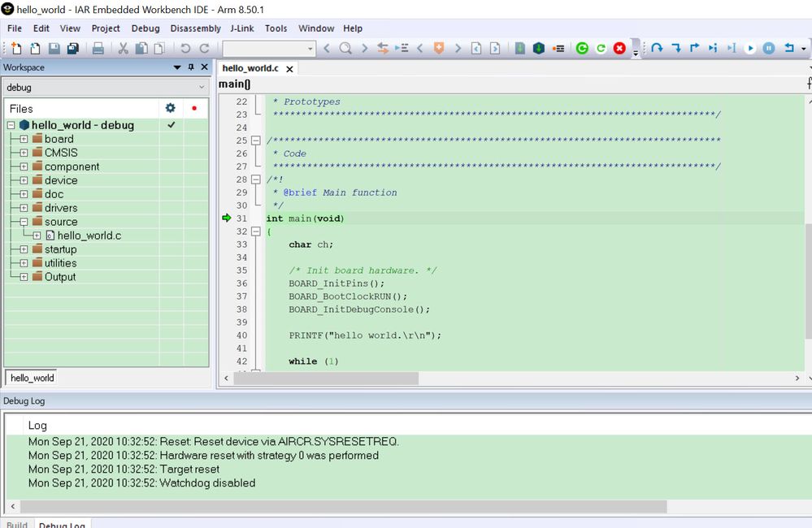
Task: Click check mark beside hello_world - debug
Action: 172,125
